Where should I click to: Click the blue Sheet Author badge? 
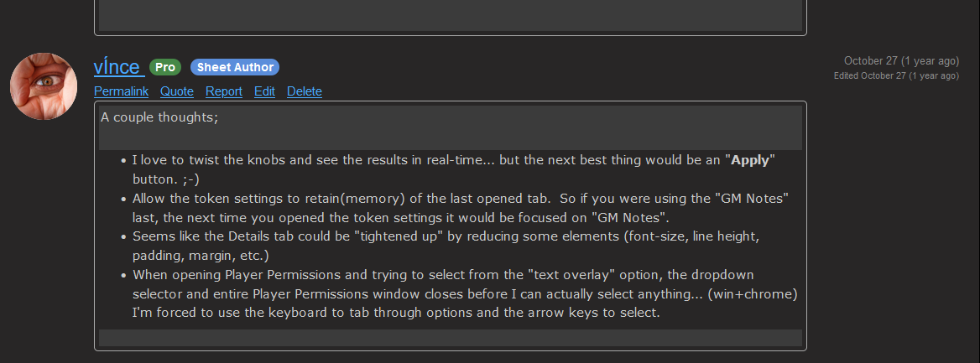tap(235, 67)
